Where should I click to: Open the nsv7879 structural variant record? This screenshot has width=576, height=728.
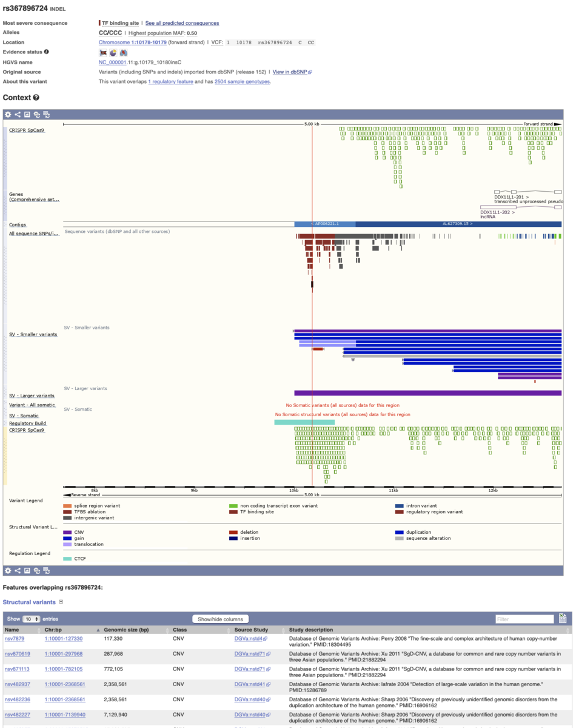(x=14, y=638)
